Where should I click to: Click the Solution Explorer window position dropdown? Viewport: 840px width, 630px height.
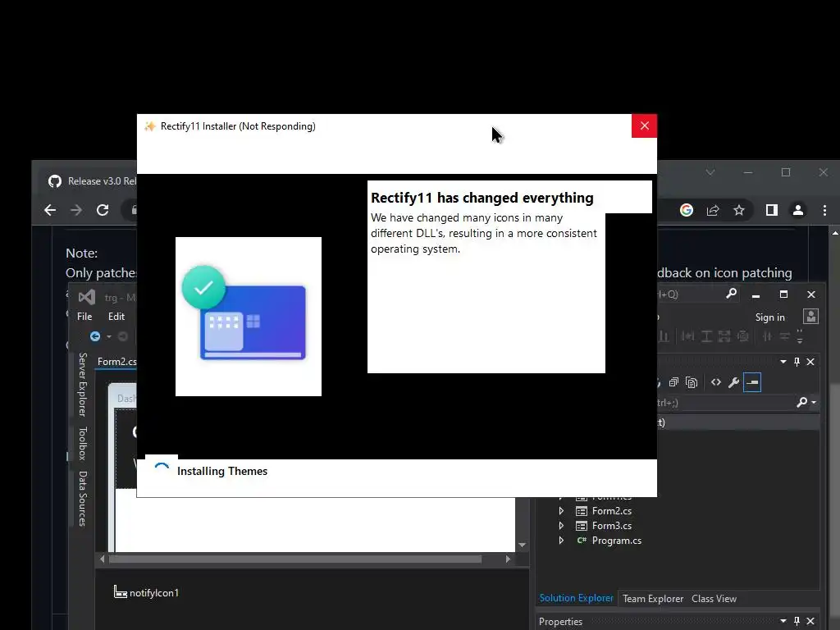(783, 362)
